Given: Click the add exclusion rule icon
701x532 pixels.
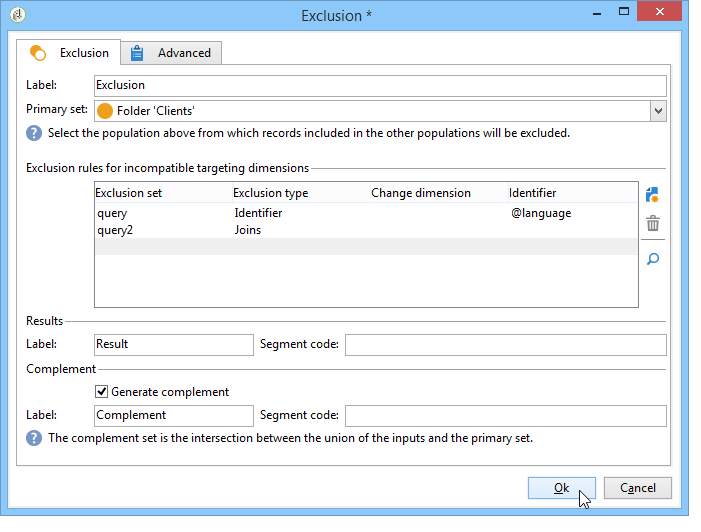Looking at the screenshot, I should point(653,194).
